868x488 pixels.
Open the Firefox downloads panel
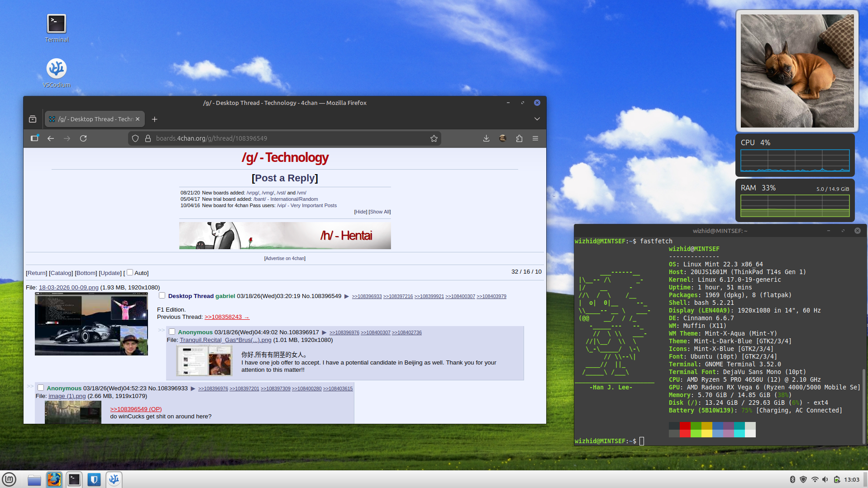pos(486,138)
